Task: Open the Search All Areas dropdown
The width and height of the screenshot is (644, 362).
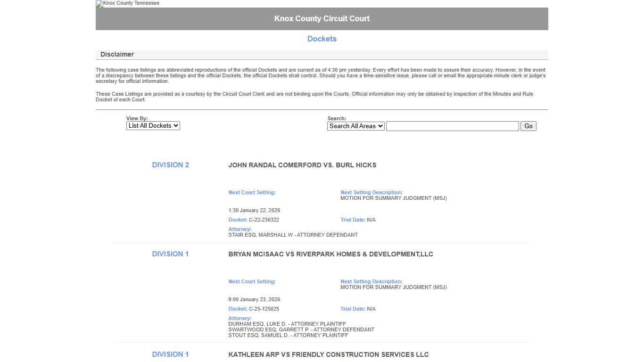Action: [x=355, y=126]
